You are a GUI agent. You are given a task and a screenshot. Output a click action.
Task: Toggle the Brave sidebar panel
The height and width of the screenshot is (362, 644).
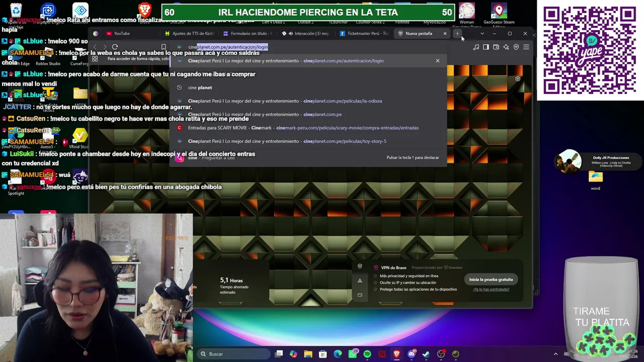[486, 47]
